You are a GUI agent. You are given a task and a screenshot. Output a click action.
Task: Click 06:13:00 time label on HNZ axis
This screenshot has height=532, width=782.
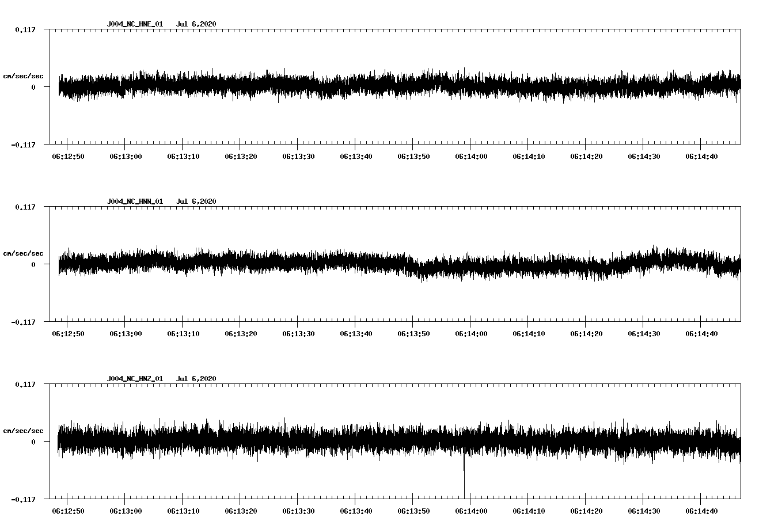(126, 511)
